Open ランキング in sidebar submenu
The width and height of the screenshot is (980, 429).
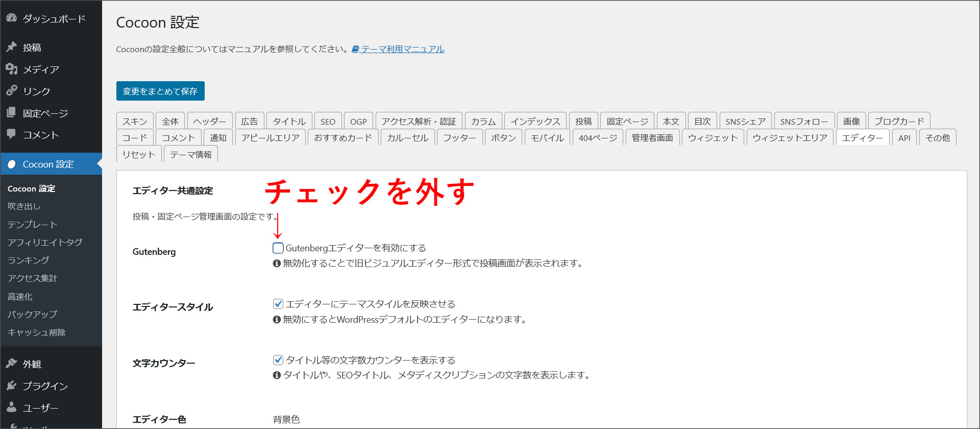pyautogui.click(x=28, y=260)
